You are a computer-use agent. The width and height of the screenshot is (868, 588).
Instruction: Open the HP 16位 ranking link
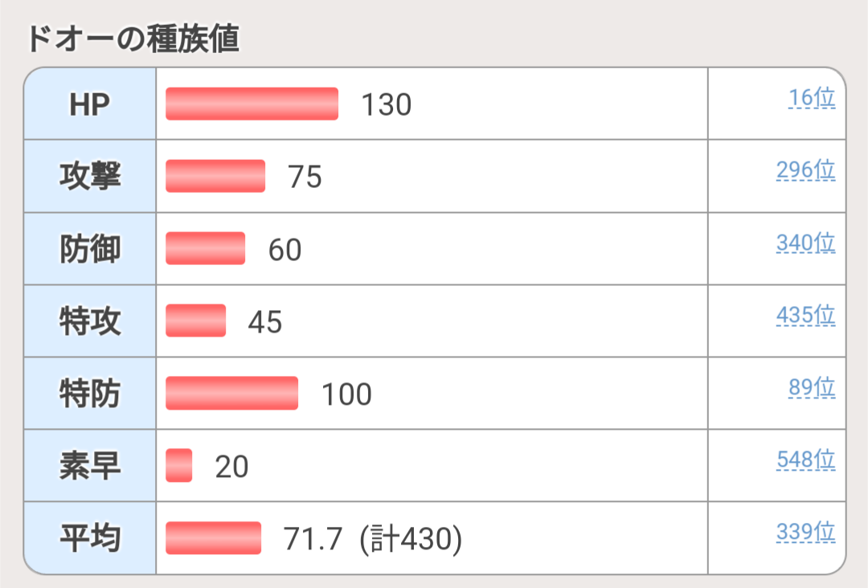coord(812,98)
